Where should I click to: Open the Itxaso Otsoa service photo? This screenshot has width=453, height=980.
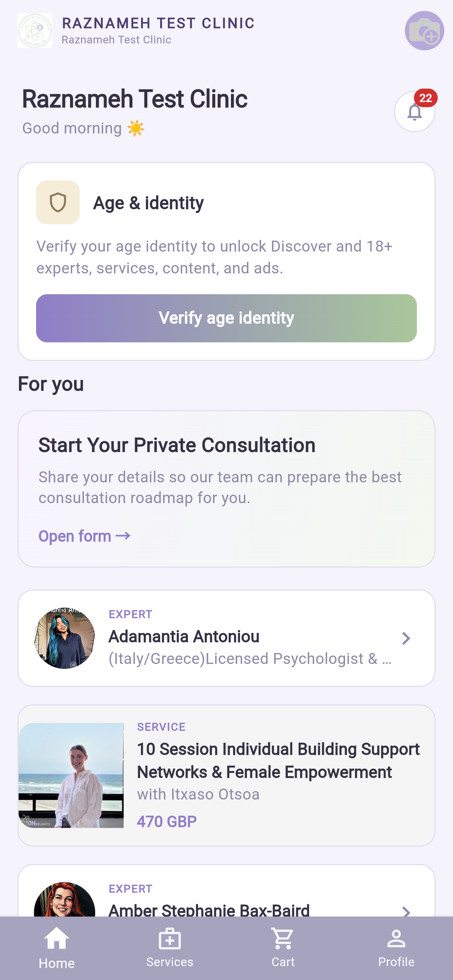[x=71, y=775]
